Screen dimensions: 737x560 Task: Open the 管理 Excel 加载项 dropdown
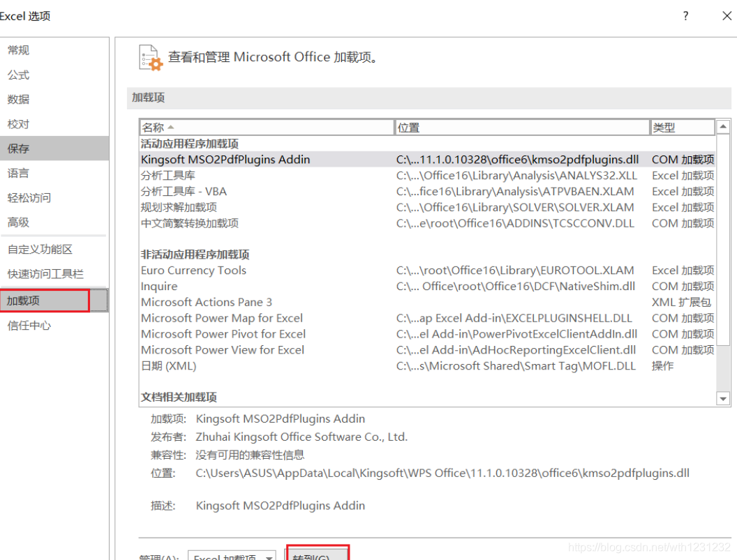pos(232,556)
